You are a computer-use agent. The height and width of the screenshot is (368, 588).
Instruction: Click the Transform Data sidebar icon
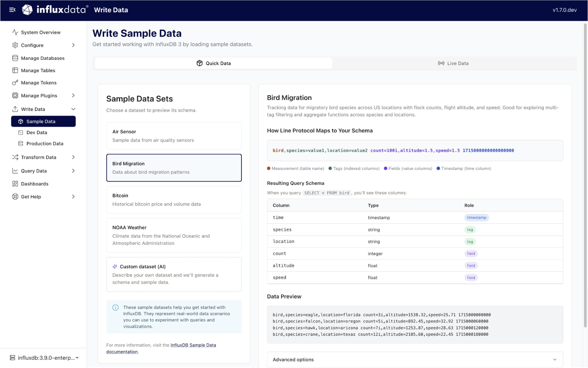pos(15,157)
